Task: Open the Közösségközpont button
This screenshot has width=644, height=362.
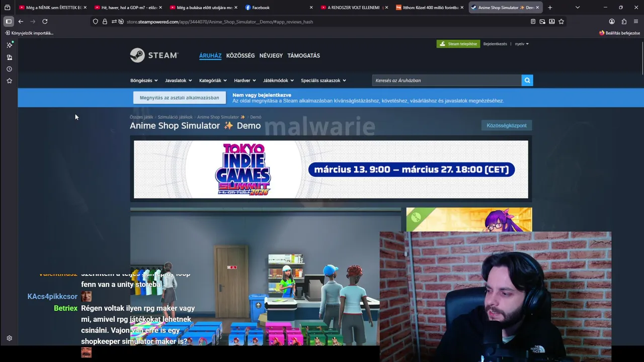Action: coord(507,125)
